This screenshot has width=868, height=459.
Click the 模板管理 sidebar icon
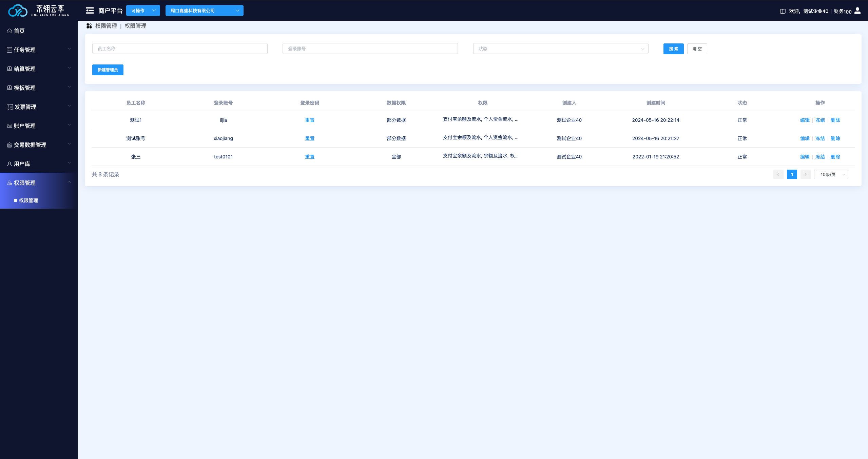click(x=9, y=88)
